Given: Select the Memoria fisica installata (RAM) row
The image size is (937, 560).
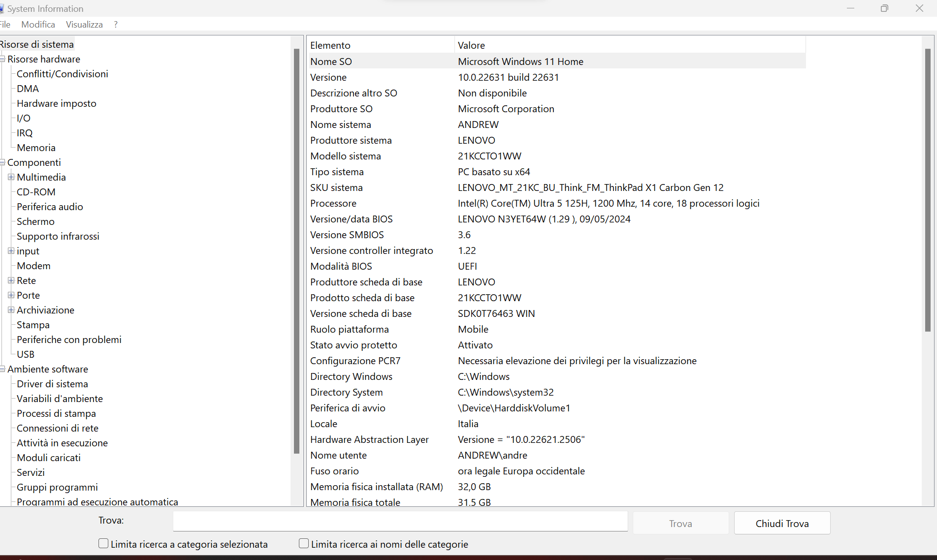Looking at the screenshot, I should (556, 487).
